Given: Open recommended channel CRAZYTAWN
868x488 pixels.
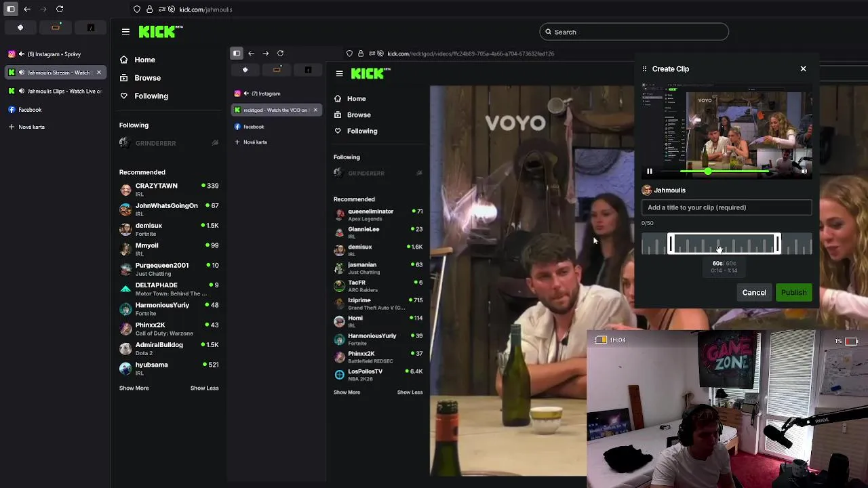Looking at the screenshot, I should (168, 189).
